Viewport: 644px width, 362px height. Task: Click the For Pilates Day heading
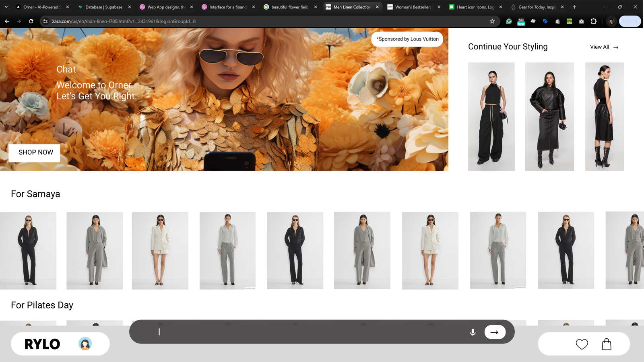click(42, 305)
